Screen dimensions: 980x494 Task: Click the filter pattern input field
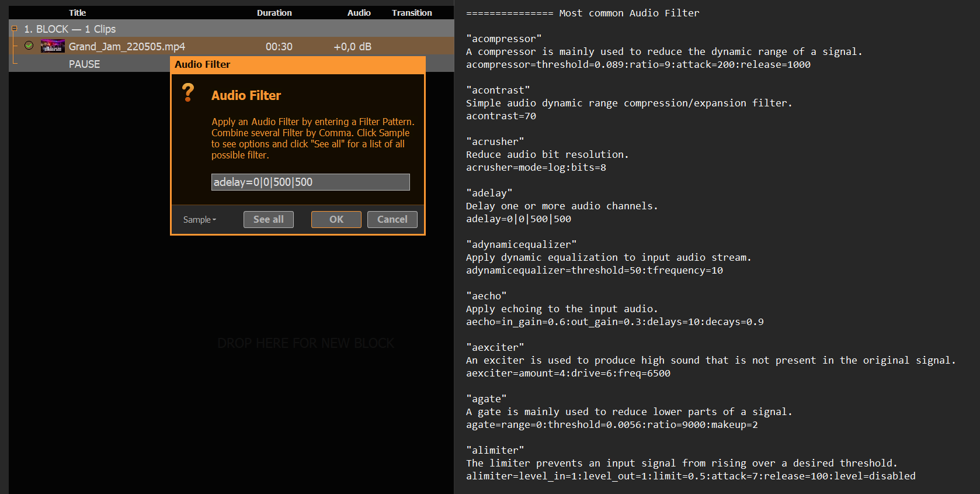[x=310, y=182]
